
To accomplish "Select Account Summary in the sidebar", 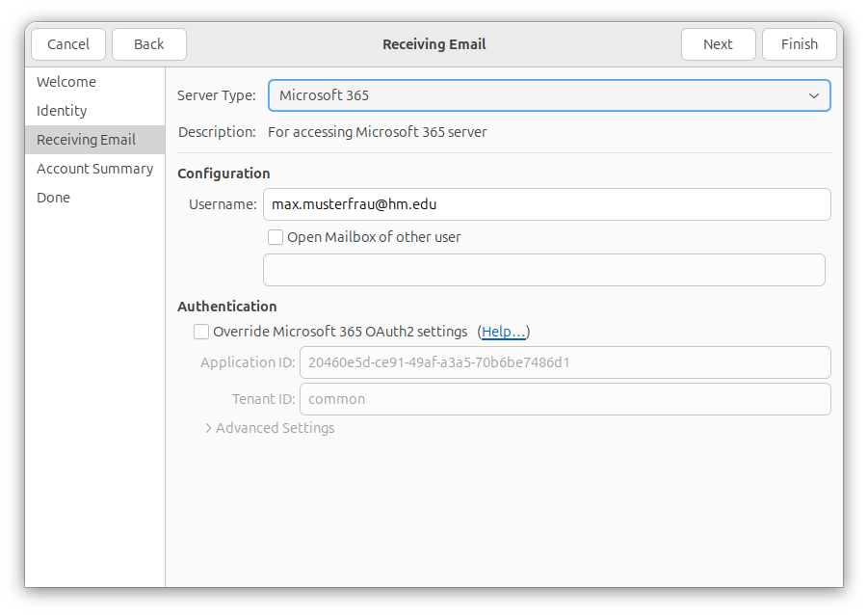I will pyautogui.click(x=94, y=169).
